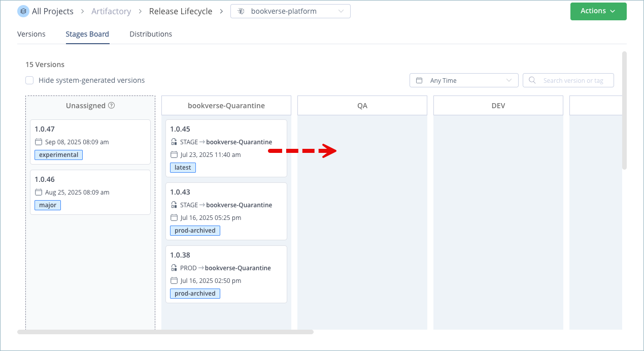Open the Any Time date filter dropdown
644x351 pixels.
[464, 80]
